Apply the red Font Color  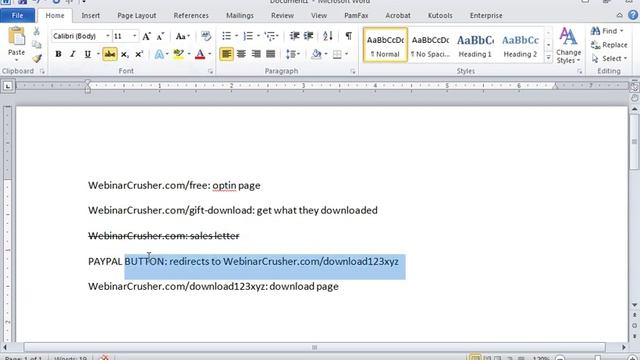(200, 54)
